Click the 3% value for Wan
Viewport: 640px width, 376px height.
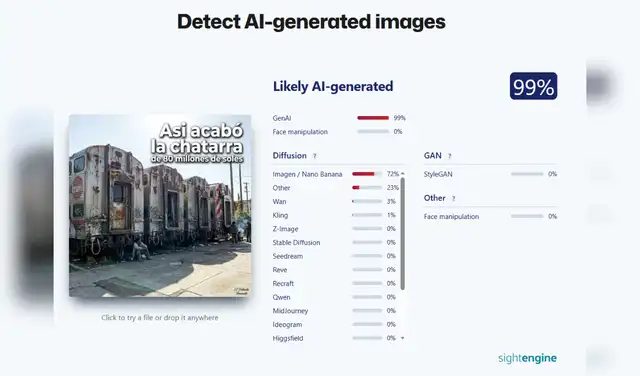[x=391, y=202]
